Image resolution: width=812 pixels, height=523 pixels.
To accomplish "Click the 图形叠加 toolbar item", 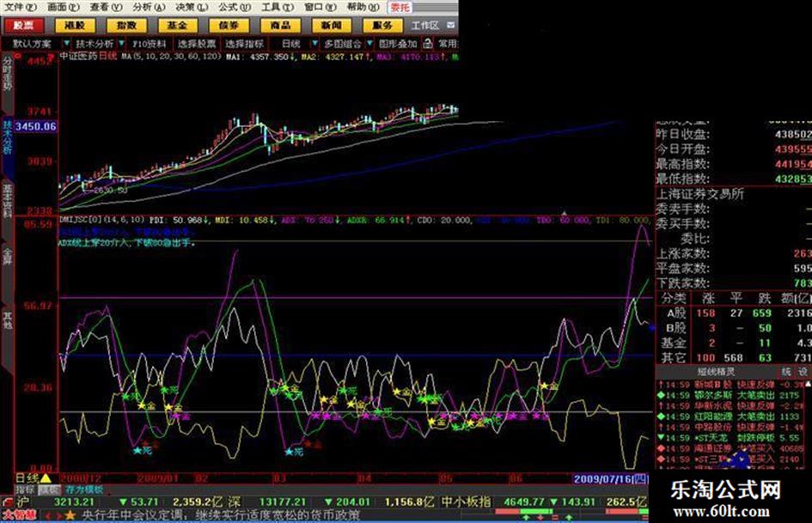I will pos(398,44).
